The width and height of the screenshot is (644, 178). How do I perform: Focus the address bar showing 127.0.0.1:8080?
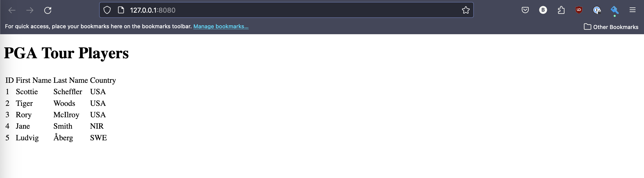tap(275, 10)
